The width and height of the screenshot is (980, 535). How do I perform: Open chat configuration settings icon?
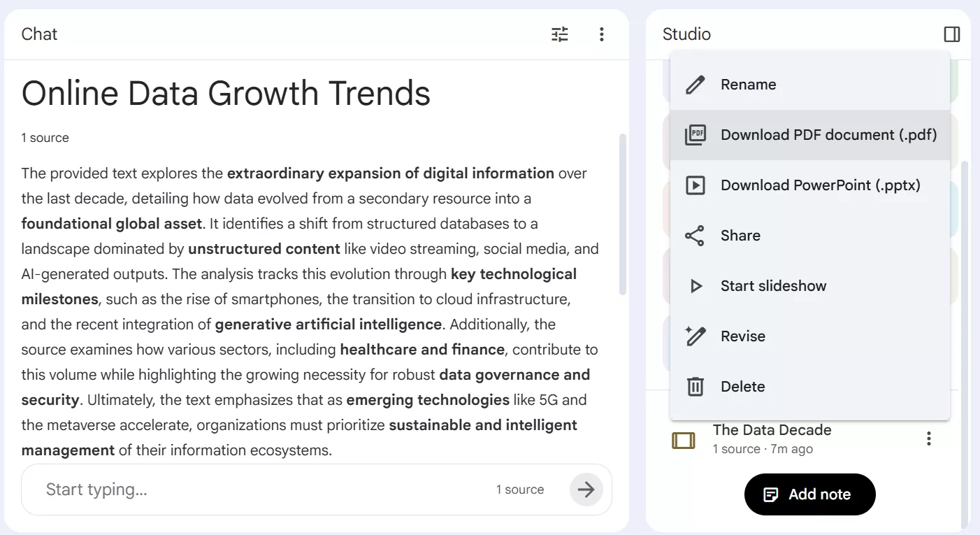click(560, 34)
